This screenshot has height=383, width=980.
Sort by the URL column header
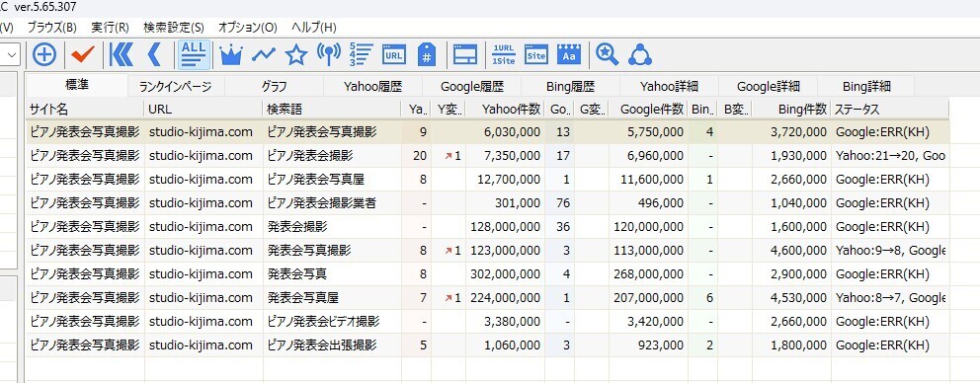coord(204,110)
